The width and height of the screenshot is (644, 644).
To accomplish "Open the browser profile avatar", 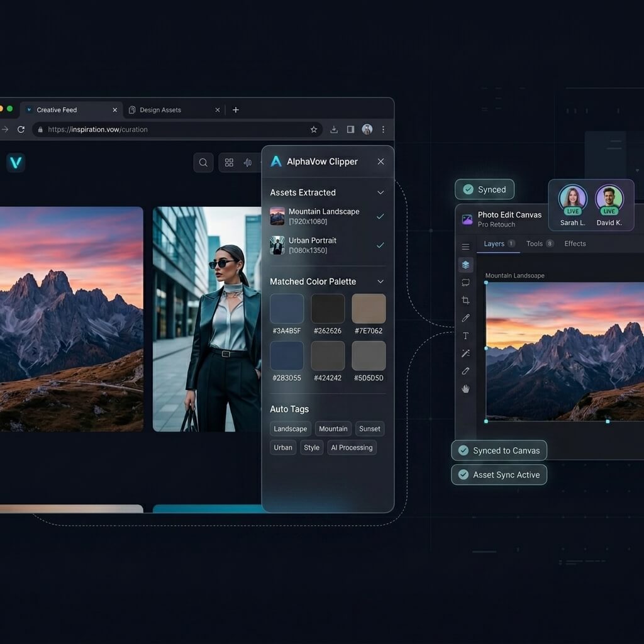I will [x=367, y=130].
